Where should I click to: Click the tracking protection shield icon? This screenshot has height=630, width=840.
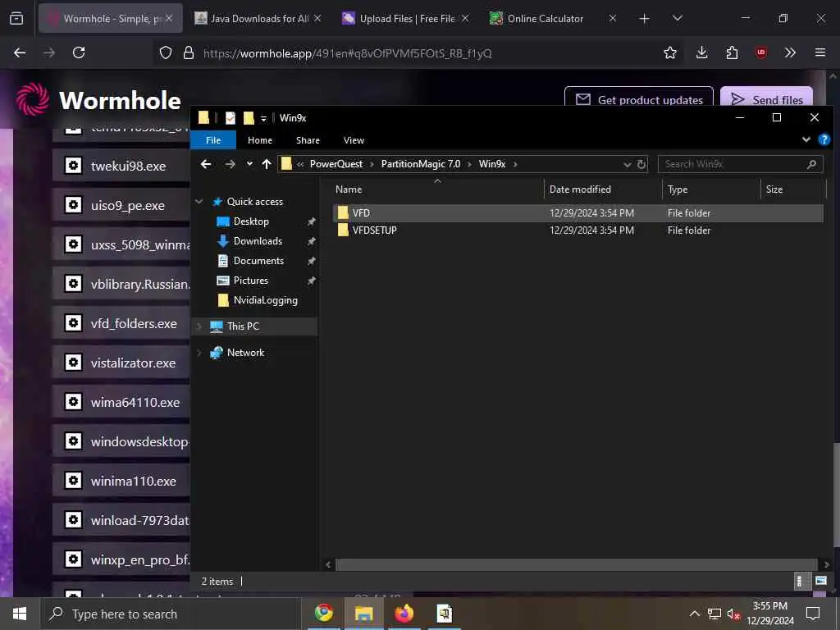[166, 52]
